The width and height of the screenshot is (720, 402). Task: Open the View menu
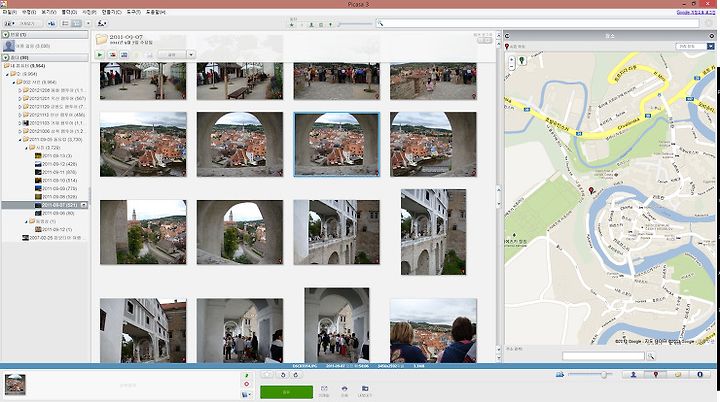point(49,12)
